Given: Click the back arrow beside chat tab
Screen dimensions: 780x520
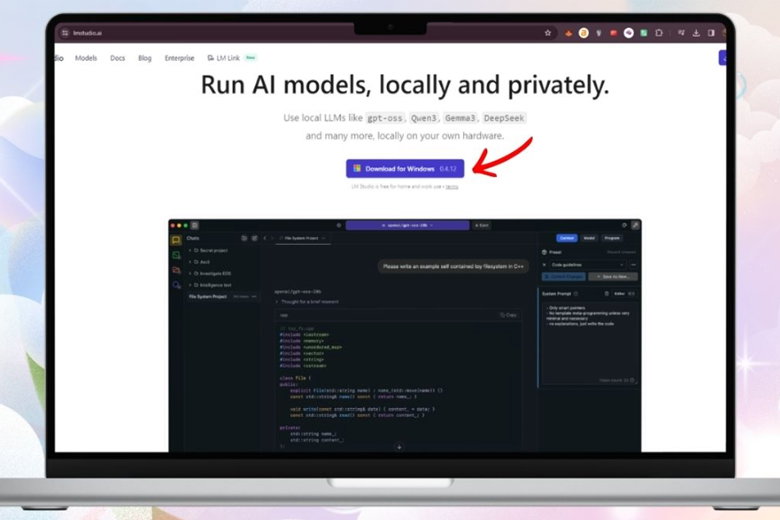Looking at the screenshot, I should (x=265, y=238).
